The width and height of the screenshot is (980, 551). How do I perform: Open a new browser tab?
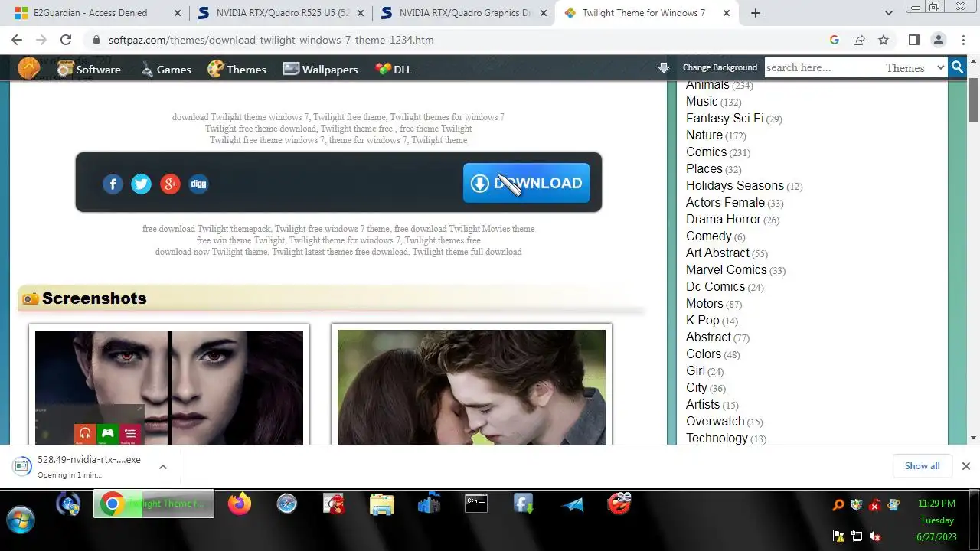tap(755, 13)
